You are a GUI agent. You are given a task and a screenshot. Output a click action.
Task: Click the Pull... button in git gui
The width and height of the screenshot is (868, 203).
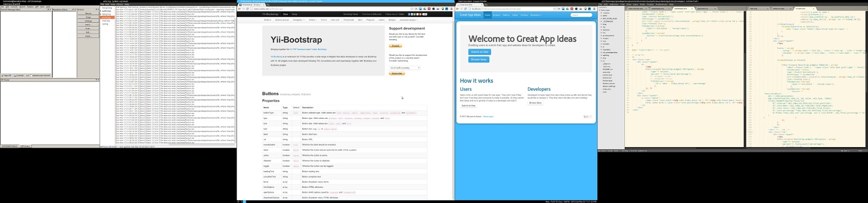click(x=88, y=32)
